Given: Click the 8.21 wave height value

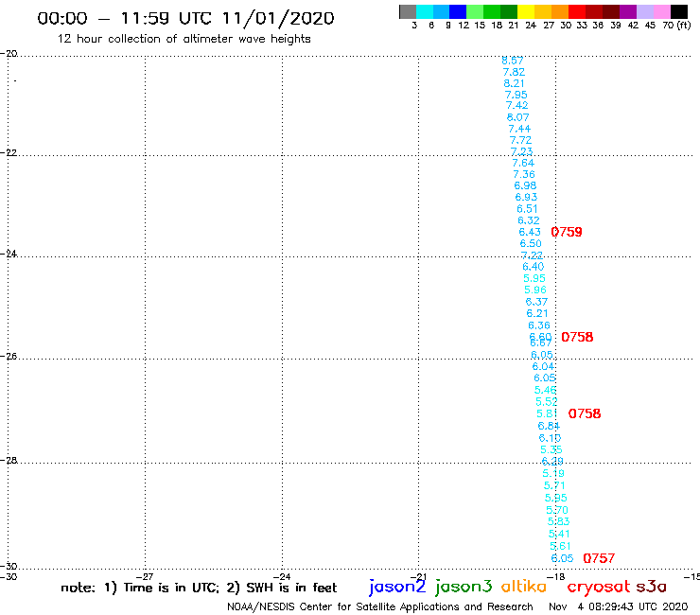Looking at the screenshot, I should (x=515, y=83).
